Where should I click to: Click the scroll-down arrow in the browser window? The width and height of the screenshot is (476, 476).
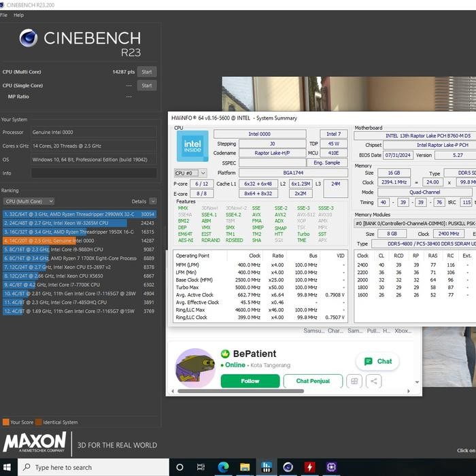pyautogui.click(x=417, y=382)
